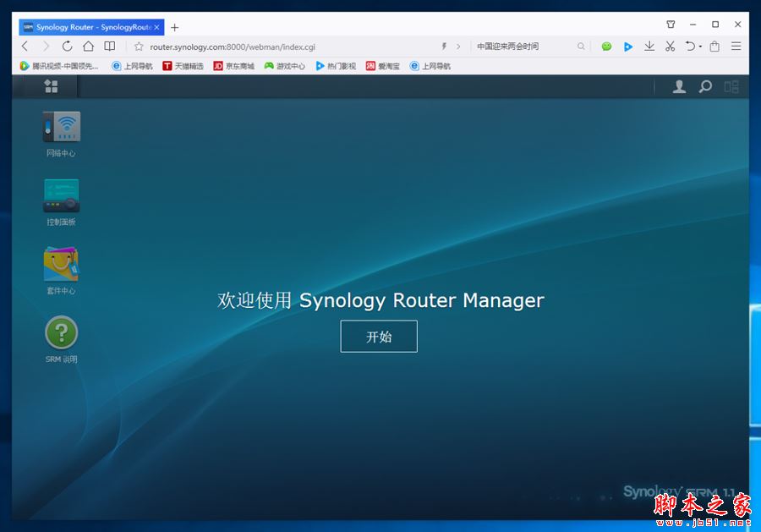
Task: Click the blue video play toolbar icon
Action: [628, 47]
